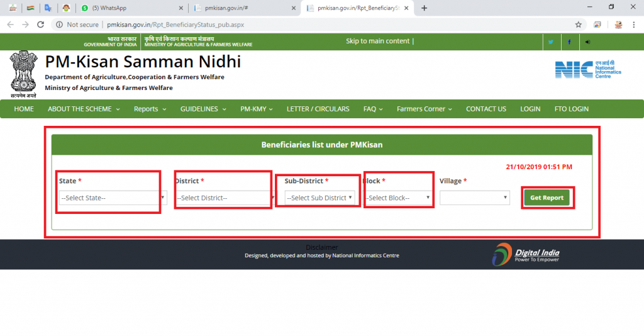This screenshot has height=336, width=644.
Task: Click the Skip to main content link
Action: [378, 41]
